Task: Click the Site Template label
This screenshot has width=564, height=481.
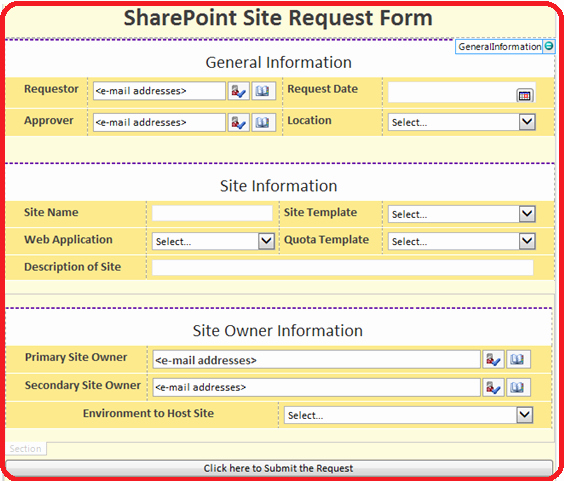Action: coord(320,212)
